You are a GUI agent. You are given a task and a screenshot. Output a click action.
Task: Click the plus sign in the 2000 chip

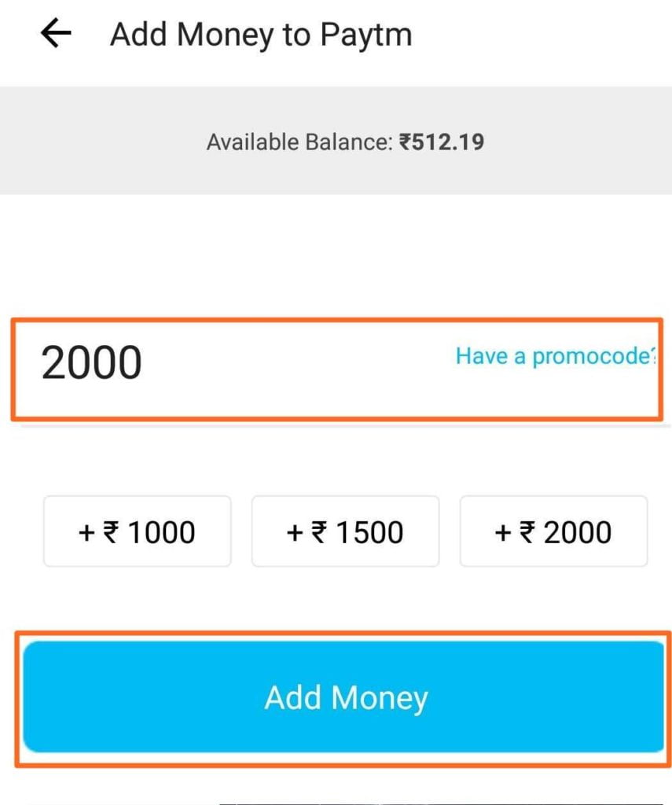pyautogui.click(x=503, y=533)
